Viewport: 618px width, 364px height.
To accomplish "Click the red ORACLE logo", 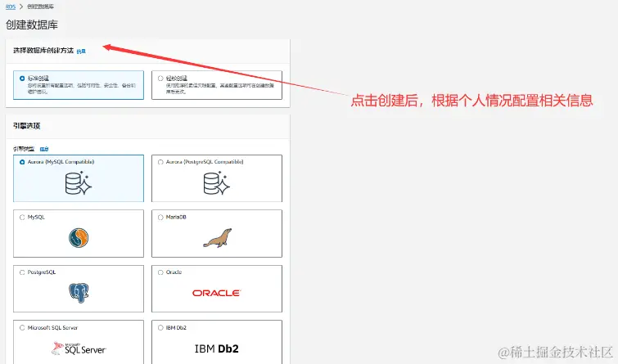I will click(216, 293).
